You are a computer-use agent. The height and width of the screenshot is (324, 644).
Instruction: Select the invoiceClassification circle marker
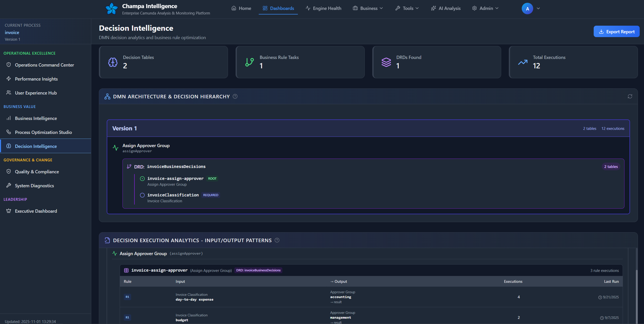coord(142,195)
